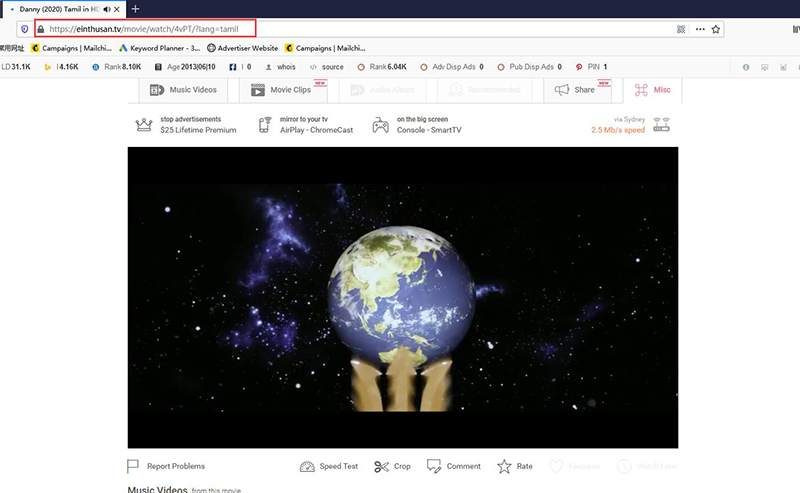This screenshot has height=493, width=800.
Task: Click the Crop scissors icon
Action: (381, 466)
